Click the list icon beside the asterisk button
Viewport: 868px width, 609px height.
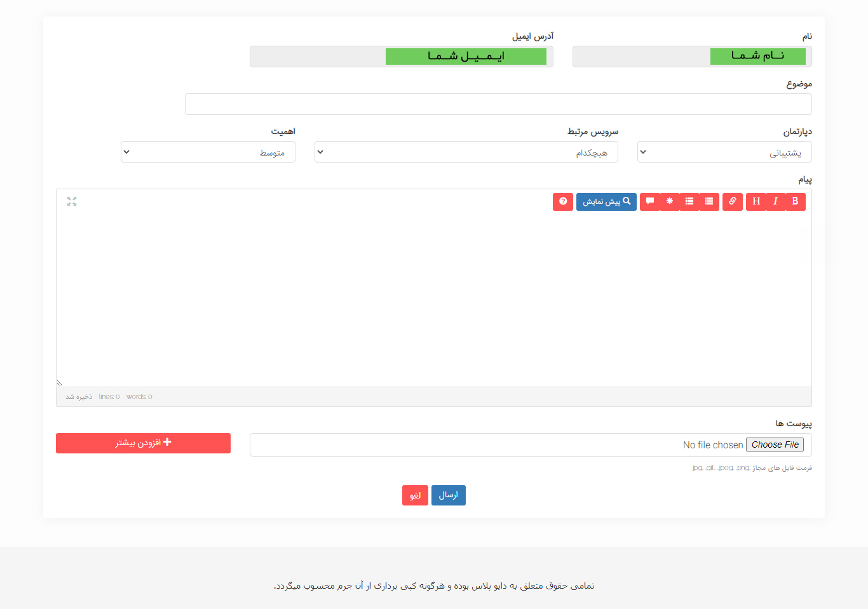coord(689,201)
